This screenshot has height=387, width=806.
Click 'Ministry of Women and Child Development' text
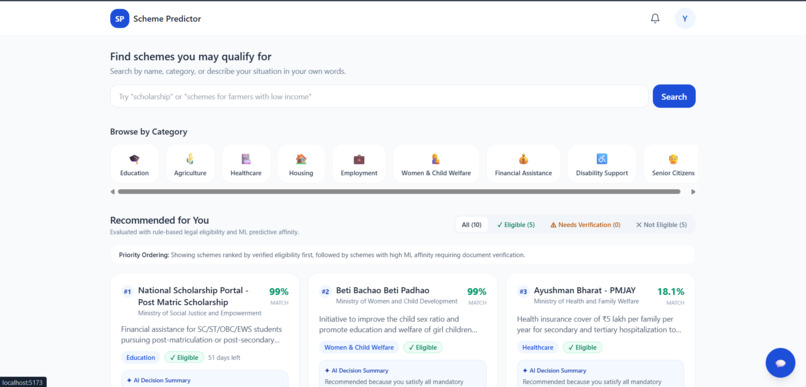(x=397, y=301)
